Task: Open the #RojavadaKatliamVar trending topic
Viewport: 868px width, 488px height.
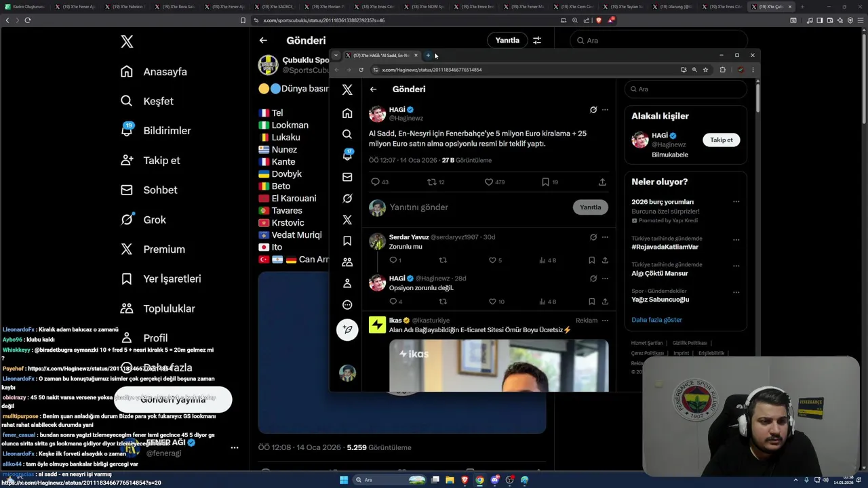Action: click(x=665, y=247)
